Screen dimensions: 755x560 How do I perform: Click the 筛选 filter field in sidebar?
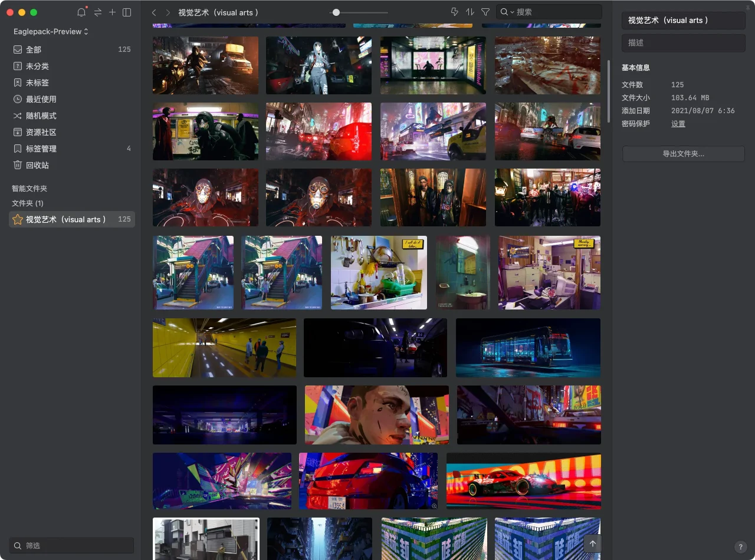point(71,546)
